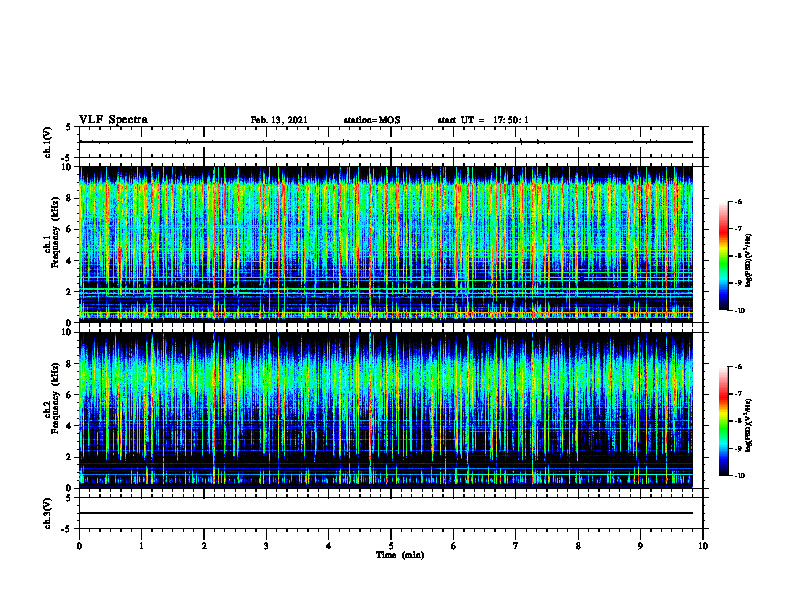Select the ch.1 log(PSD) colorbar label
This screenshot has height=612, width=792.
(x=749, y=261)
